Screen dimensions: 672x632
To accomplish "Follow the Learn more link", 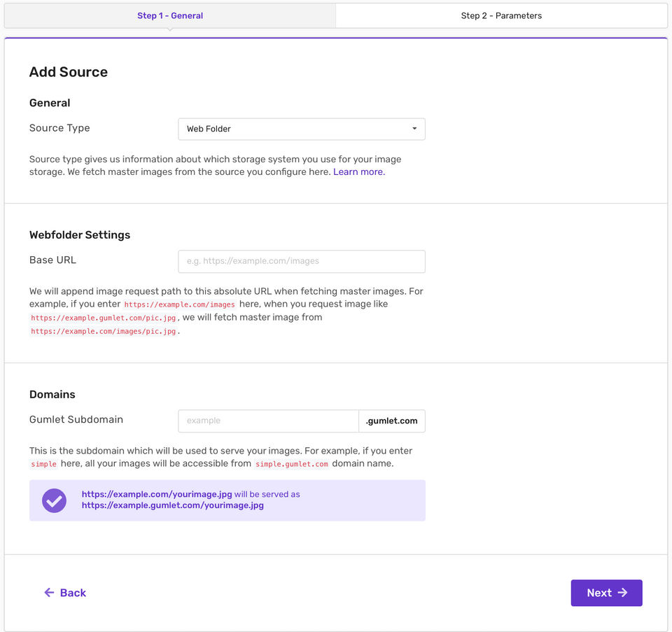I will (358, 172).
